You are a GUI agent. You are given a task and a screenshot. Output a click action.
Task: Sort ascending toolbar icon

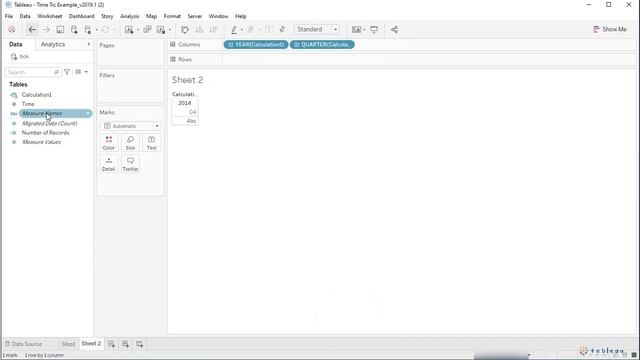coord(200,29)
